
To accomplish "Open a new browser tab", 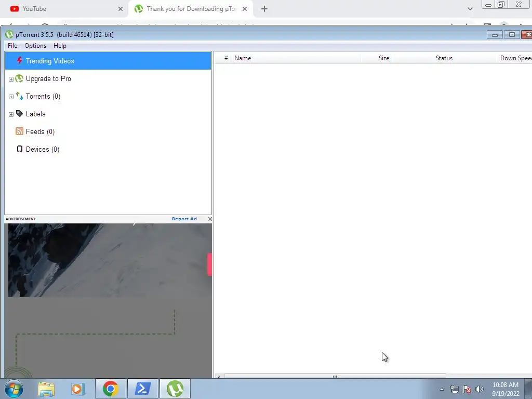I will point(264,9).
